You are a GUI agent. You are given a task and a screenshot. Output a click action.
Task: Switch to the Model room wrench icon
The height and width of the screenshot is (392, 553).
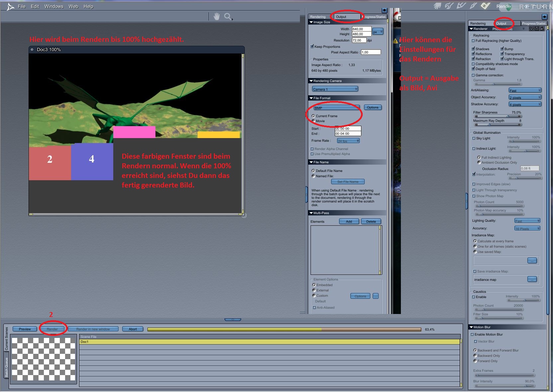click(449, 6)
